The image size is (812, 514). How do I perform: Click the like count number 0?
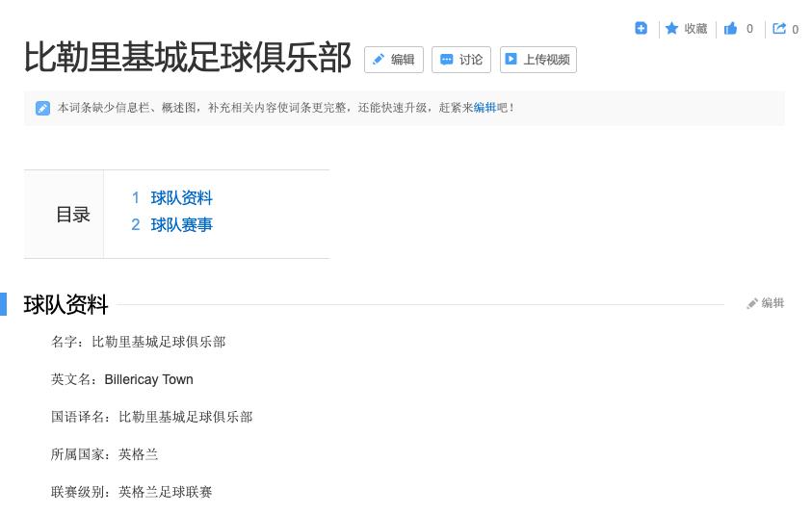[x=749, y=29]
